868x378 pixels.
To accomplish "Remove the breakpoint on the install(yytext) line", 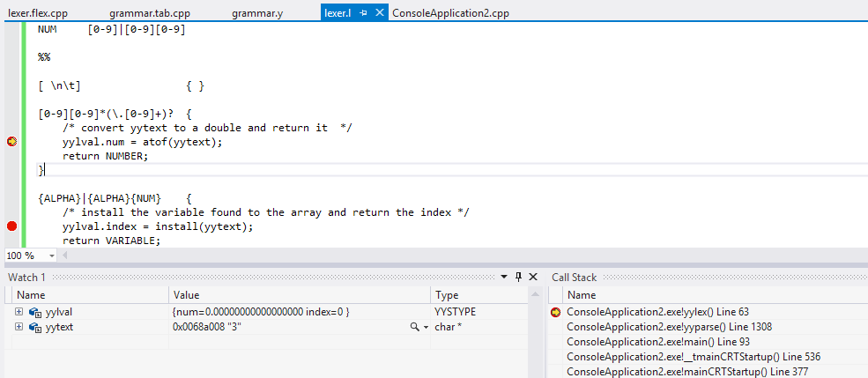I will pos(11,226).
